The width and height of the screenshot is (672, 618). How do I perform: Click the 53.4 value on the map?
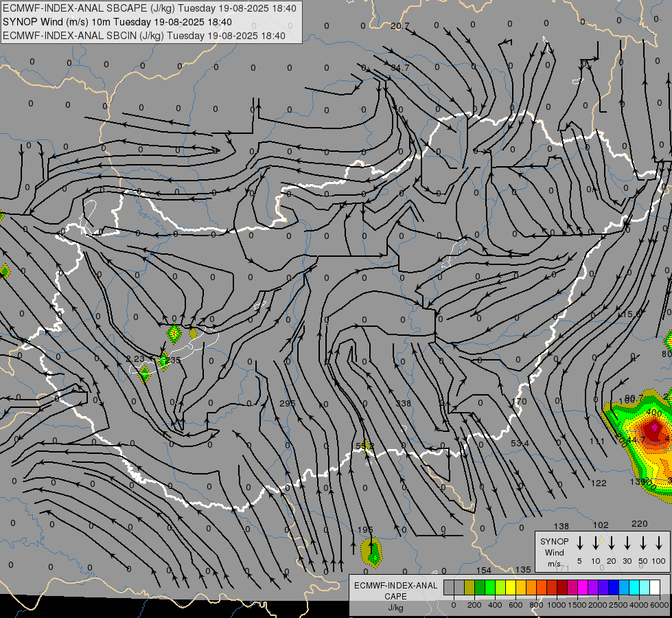pyautogui.click(x=520, y=443)
